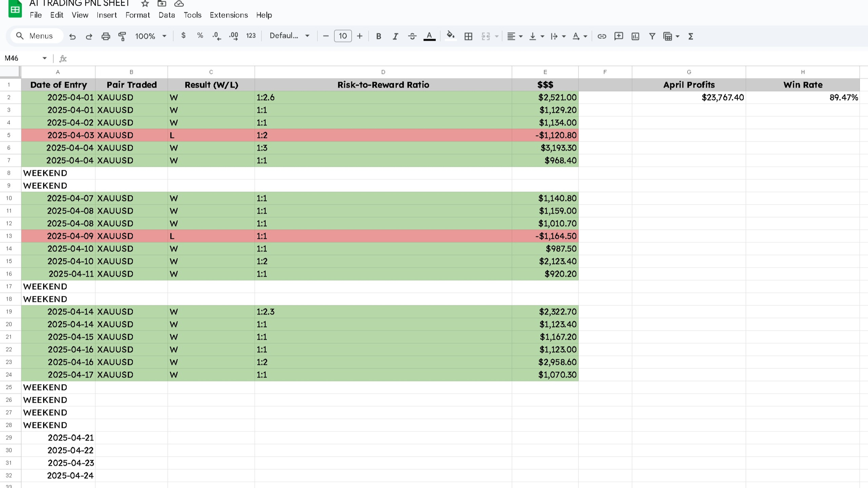The height and width of the screenshot is (488, 868).
Task: Print the spreadsheet with printer icon
Action: [106, 36]
